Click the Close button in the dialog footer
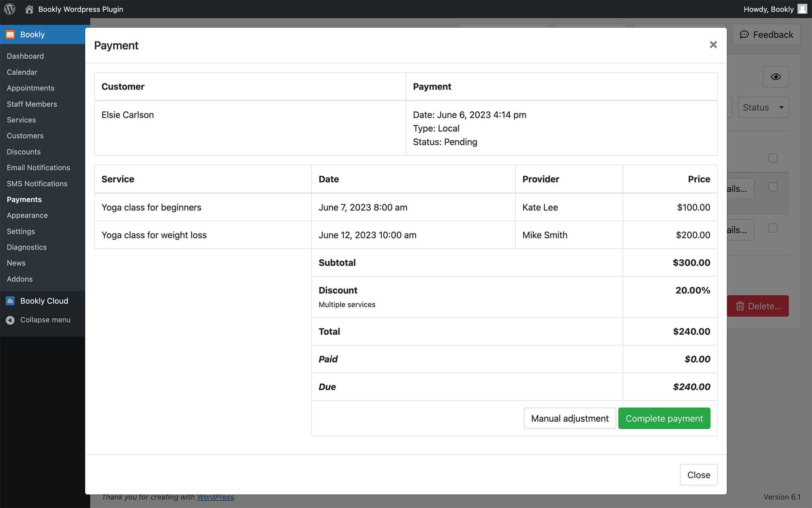 tap(699, 475)
